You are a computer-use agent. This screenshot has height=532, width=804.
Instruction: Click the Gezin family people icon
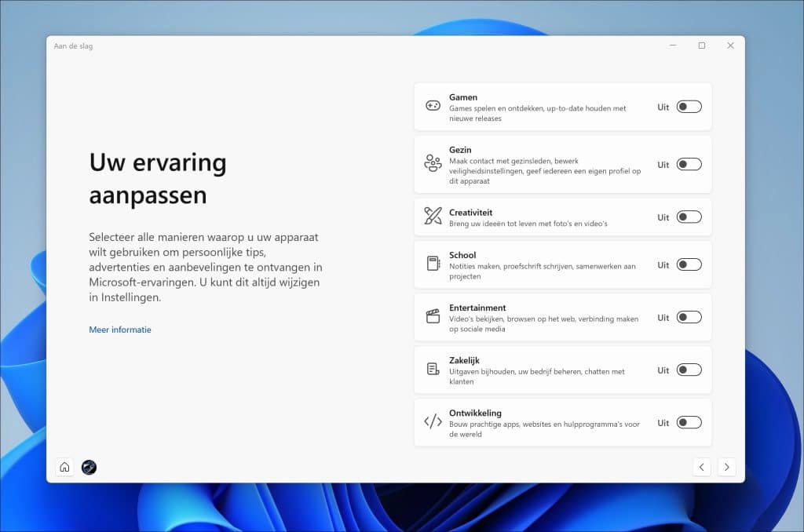tap(433, 163)
